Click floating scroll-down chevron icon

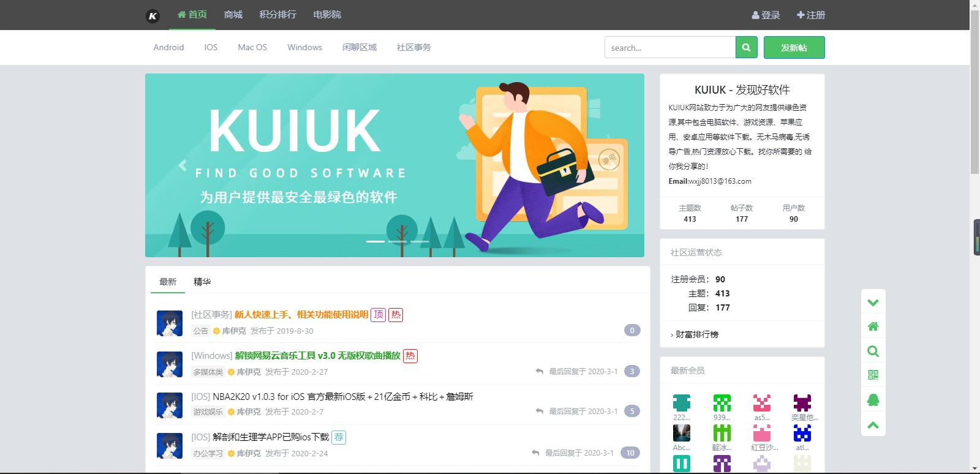[x=873, y=303]
